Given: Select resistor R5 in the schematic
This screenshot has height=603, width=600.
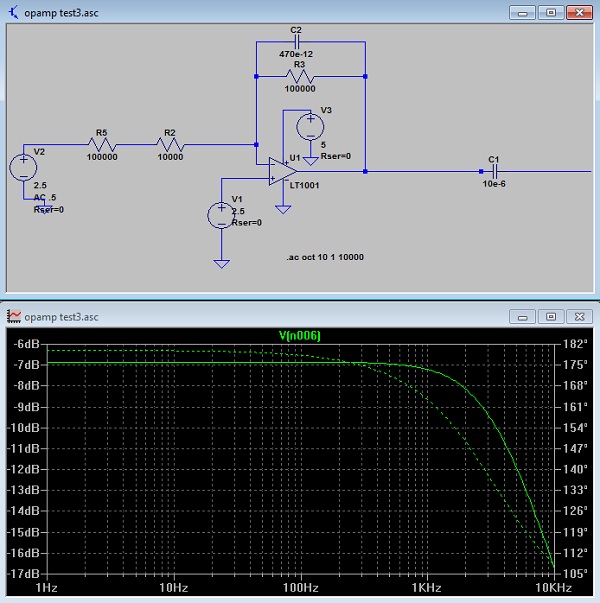Looking at the screenshot, I should 102,145.
